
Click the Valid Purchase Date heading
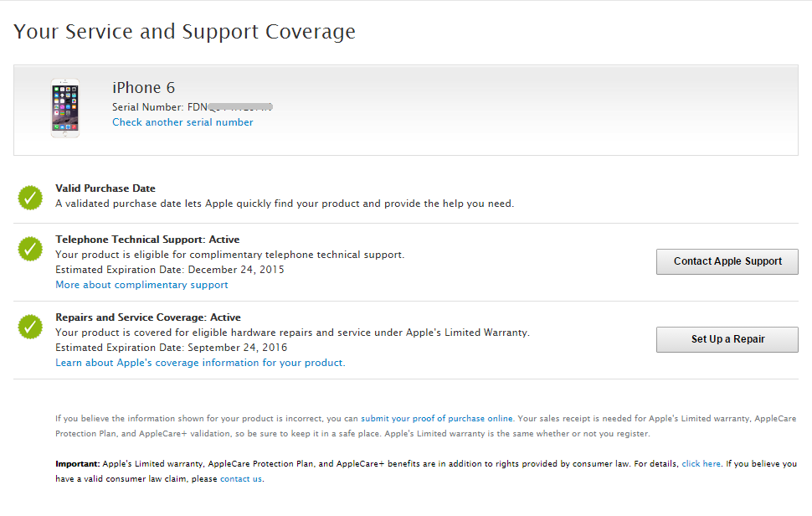coord(105,188)
